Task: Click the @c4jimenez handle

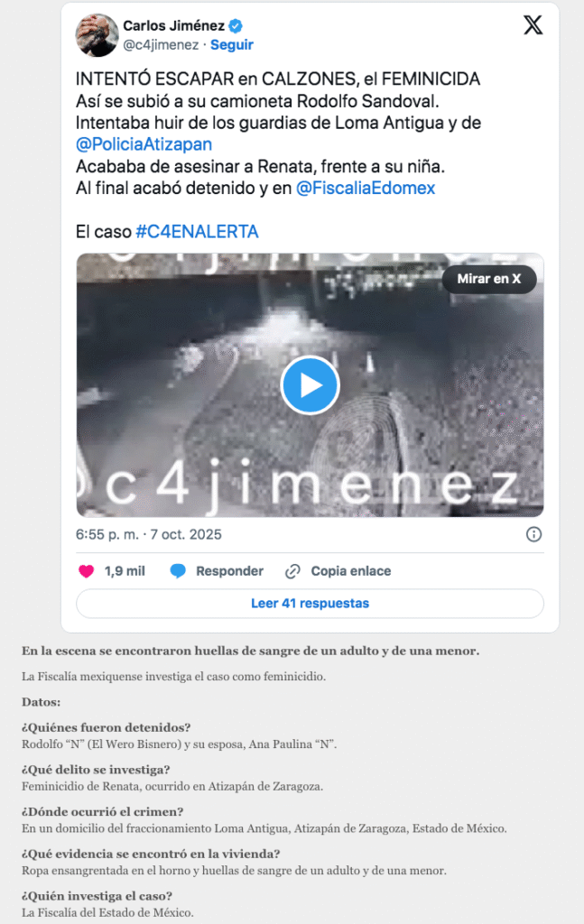Action: pos(161,45)
